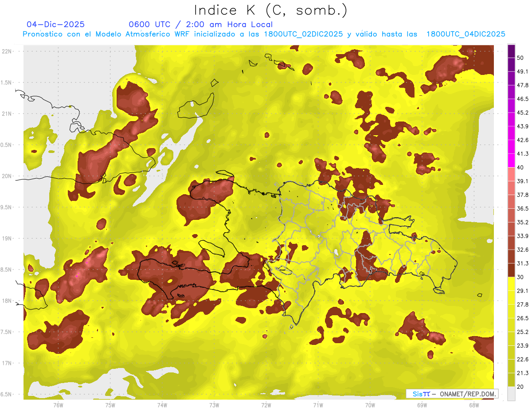The width and height of the screenshot is (532, 411).
Task: Click colorbar value "32.6"
Action: point(523,250)
